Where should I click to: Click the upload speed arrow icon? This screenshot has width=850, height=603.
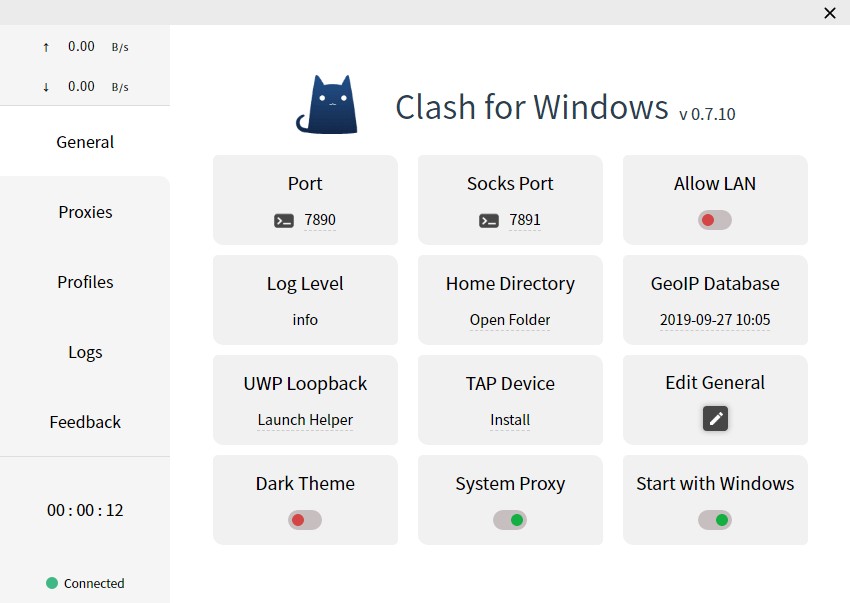pos(46,47)
